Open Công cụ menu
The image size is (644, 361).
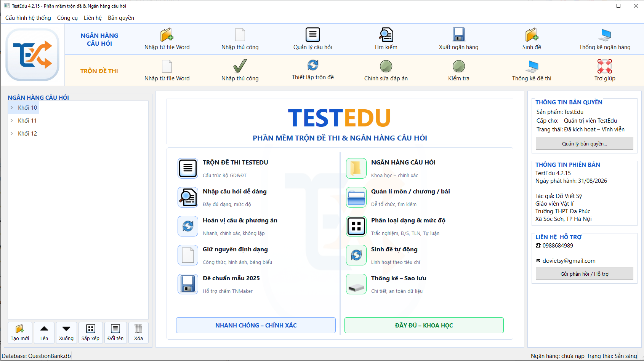67,18
